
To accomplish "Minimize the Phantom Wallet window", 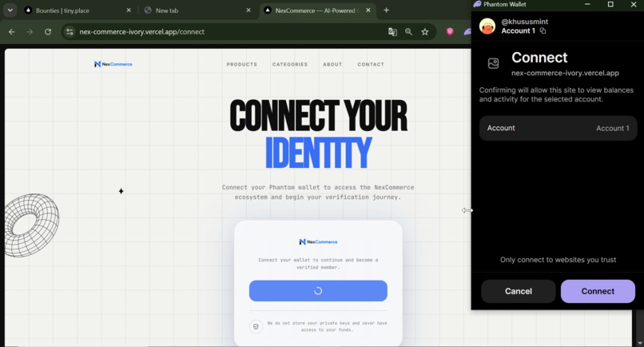I will click(587, 4).
